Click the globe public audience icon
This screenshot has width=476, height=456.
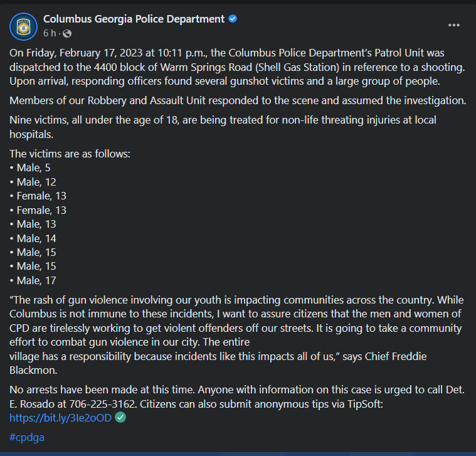tap(66, 33)
